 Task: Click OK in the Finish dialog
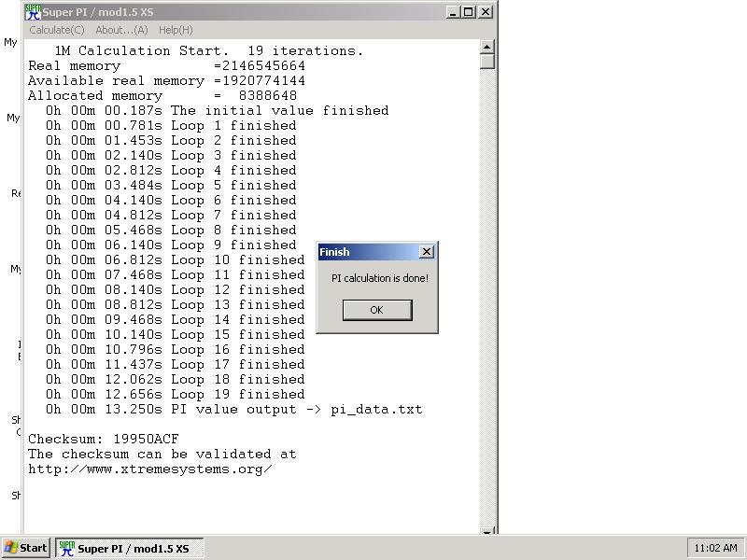pos(377,310)
